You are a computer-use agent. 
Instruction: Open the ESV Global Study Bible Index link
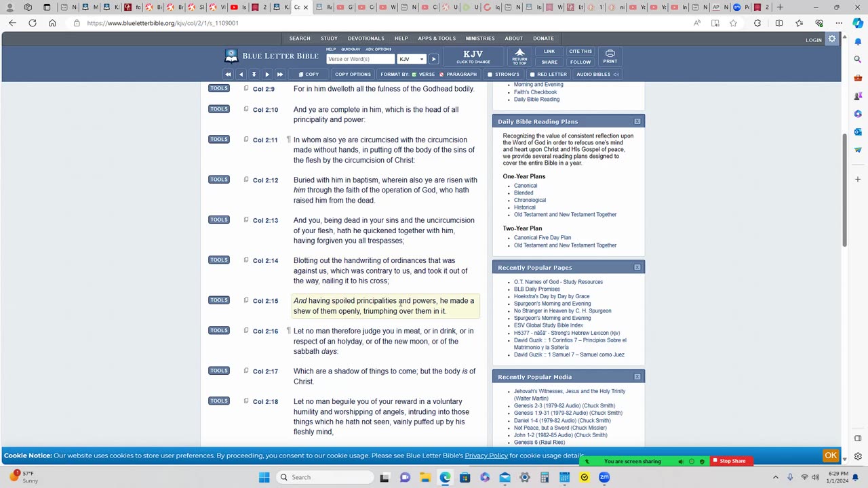click(549, 325)
